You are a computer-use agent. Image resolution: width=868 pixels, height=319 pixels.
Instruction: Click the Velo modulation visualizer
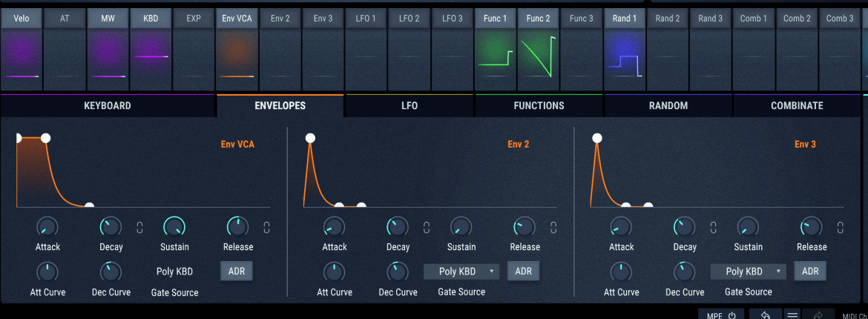tap(22, 60)
